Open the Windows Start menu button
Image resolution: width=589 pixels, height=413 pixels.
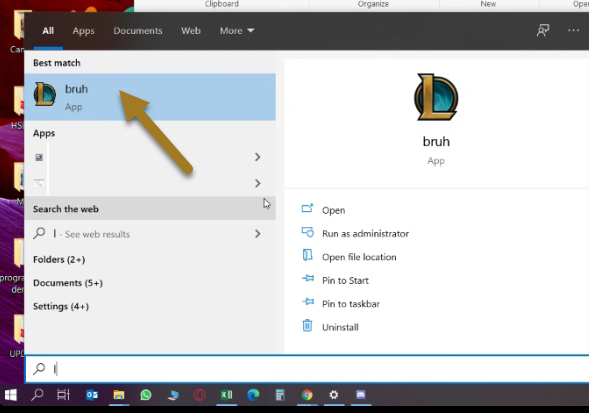click(11, 395)
